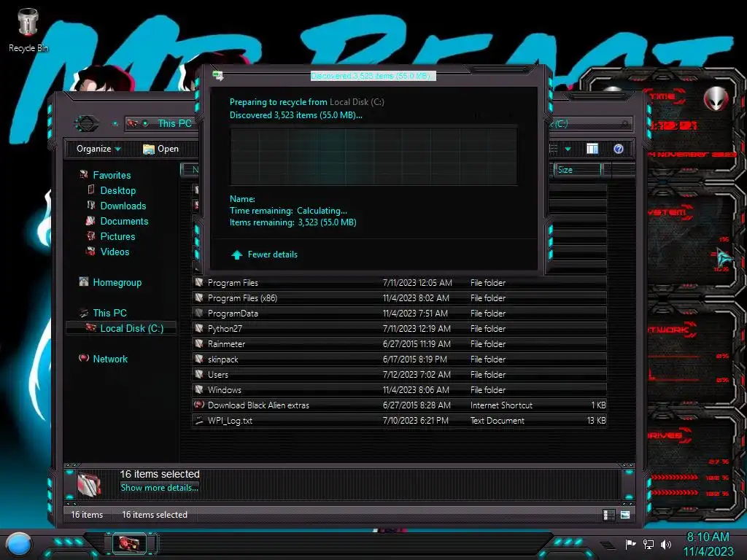Select Desktop under Favorites
Screen dimensions: 747x560
tap(117, 190)
